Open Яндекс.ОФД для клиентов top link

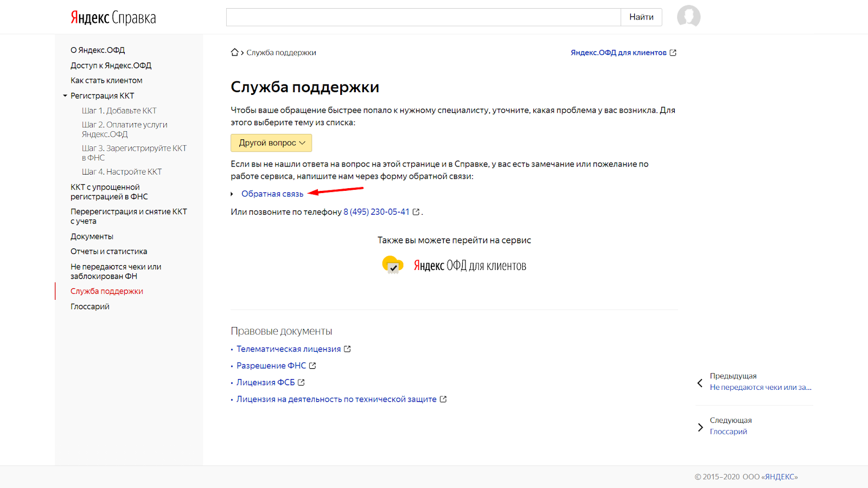618,53
